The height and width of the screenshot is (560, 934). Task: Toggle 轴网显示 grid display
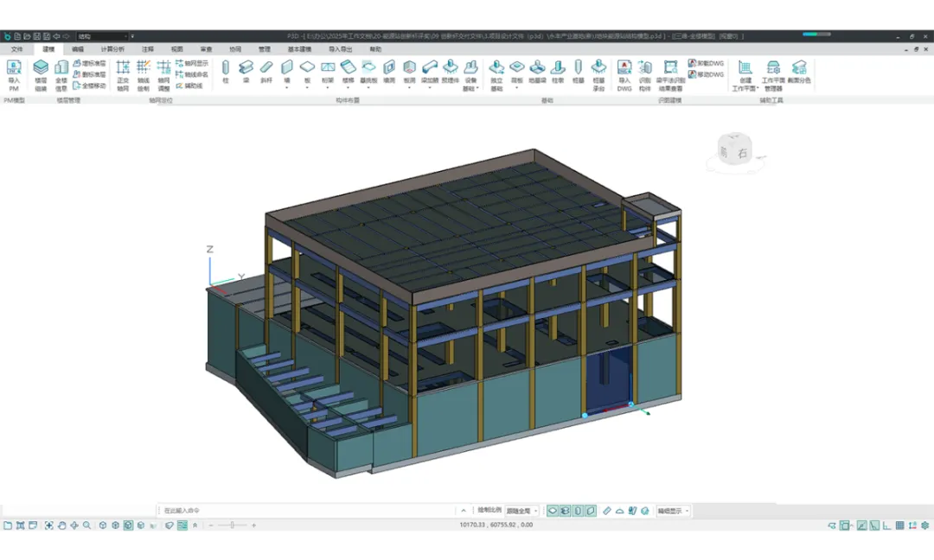click(x=192, y=63)
